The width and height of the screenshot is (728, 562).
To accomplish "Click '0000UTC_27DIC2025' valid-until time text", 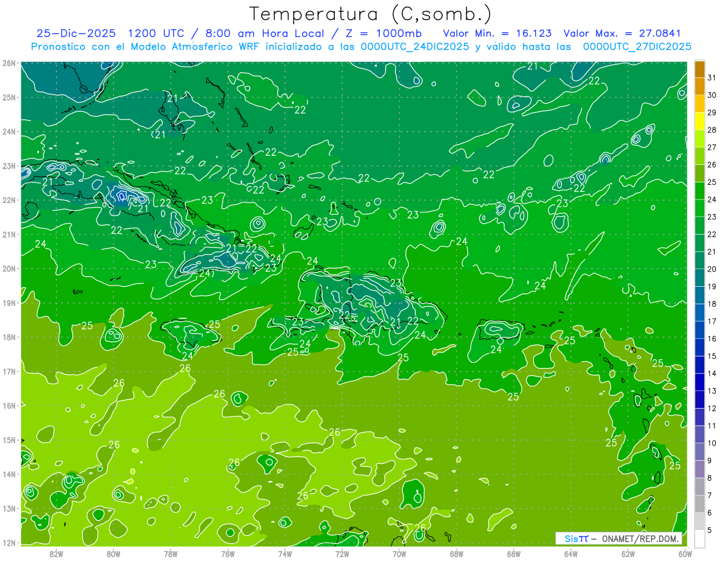I will click(637, 47).
